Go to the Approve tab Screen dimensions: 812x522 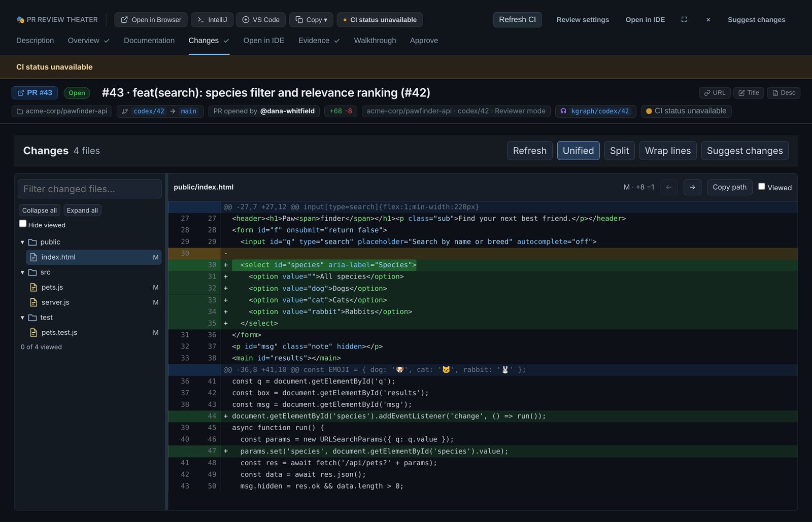(x=424, y=41)
